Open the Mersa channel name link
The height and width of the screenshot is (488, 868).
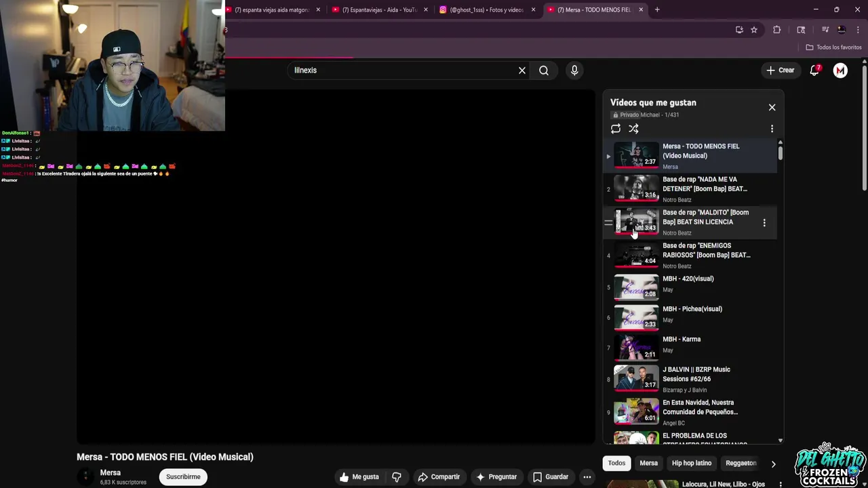tap(111, 472)
